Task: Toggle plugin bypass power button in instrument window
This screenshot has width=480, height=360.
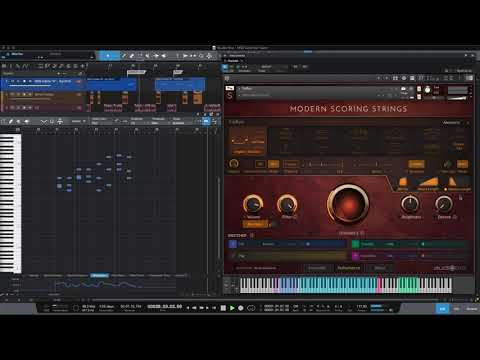Action: click(225, 67)
